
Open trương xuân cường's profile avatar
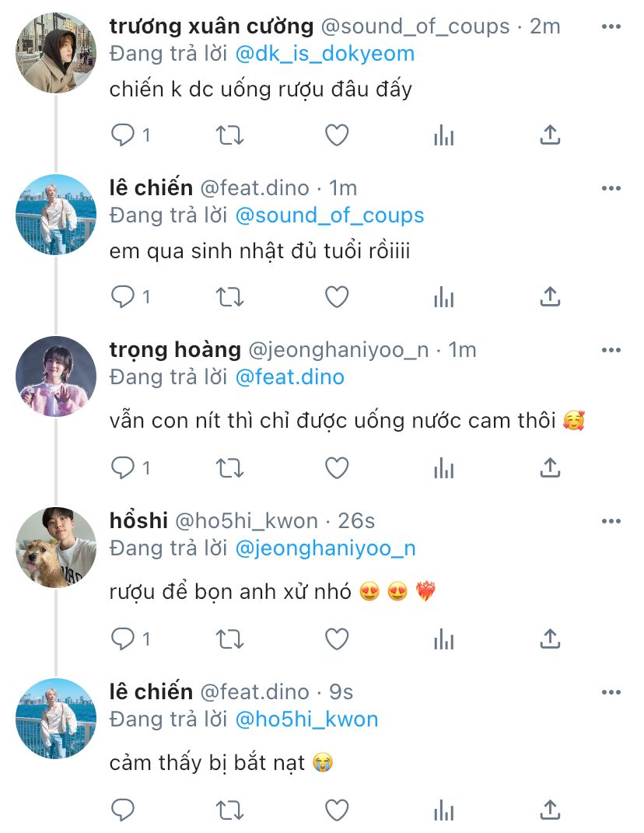(56, 53)
